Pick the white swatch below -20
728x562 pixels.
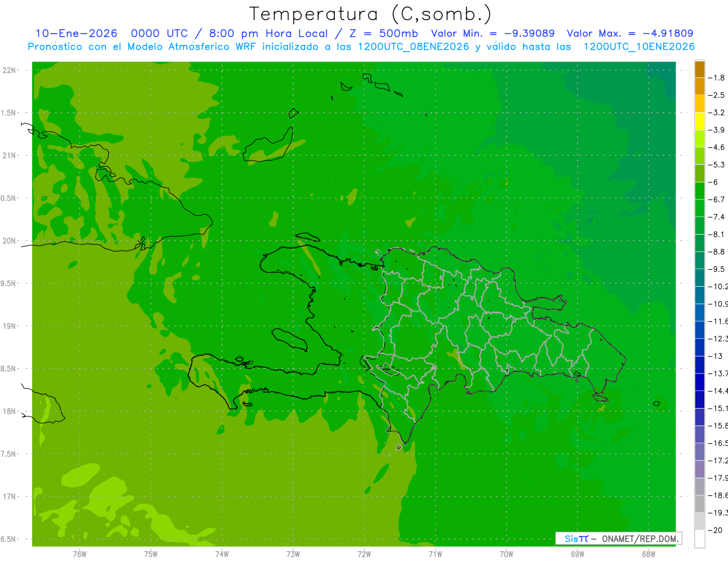pyautogui.click(x=699, y=539)
